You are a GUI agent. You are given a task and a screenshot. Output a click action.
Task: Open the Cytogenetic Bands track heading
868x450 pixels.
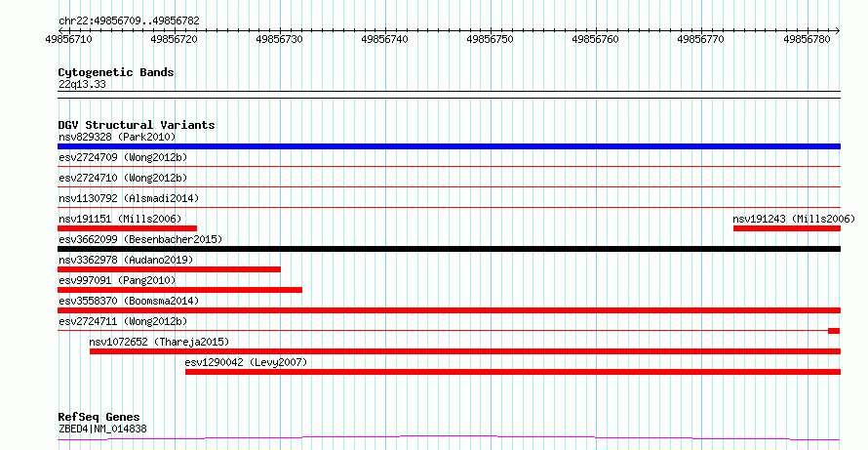click(x=116, y=72)
